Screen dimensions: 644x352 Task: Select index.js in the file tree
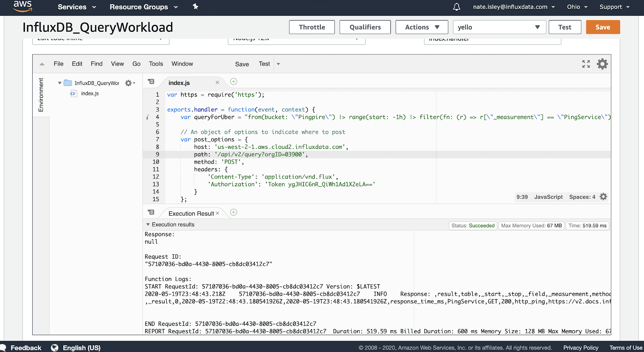coord(90,93)
